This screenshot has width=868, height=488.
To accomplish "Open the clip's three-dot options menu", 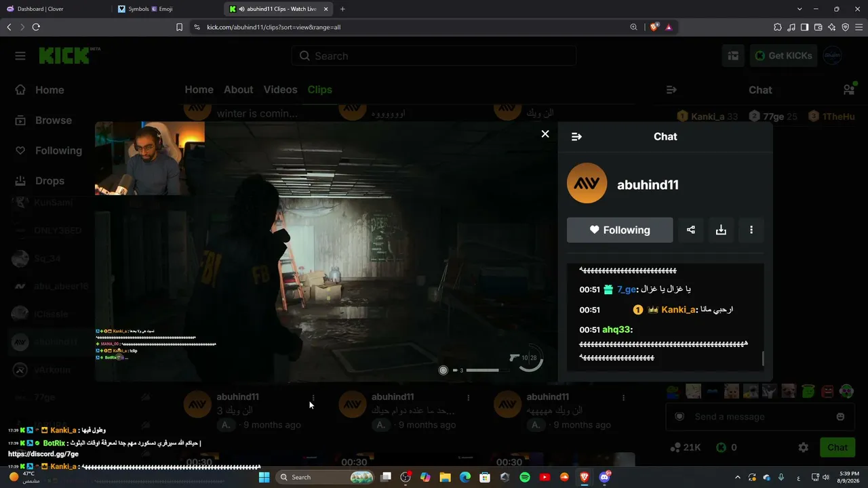I will (751, 230).
